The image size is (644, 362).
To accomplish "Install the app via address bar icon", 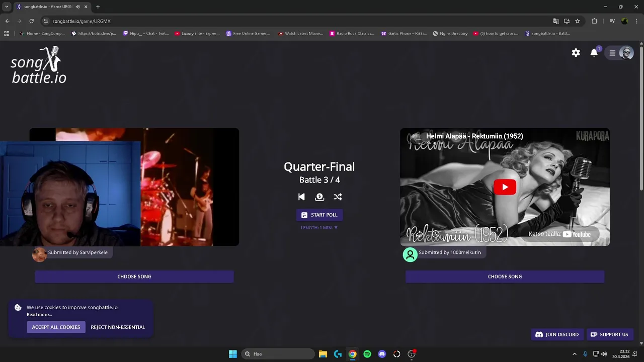I will 567,21.
